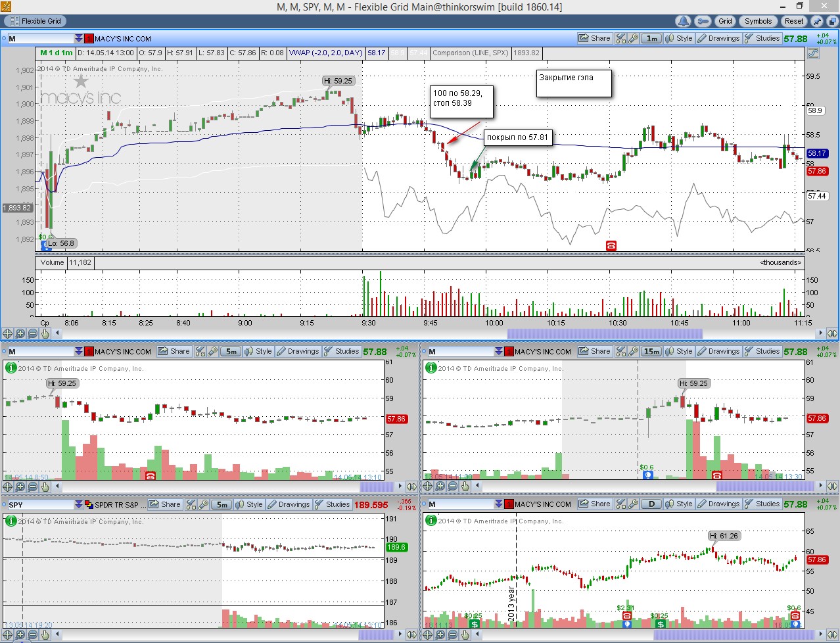
Task: Expand symbol dropdown in M 5m panel
Action: click(79, 352)
